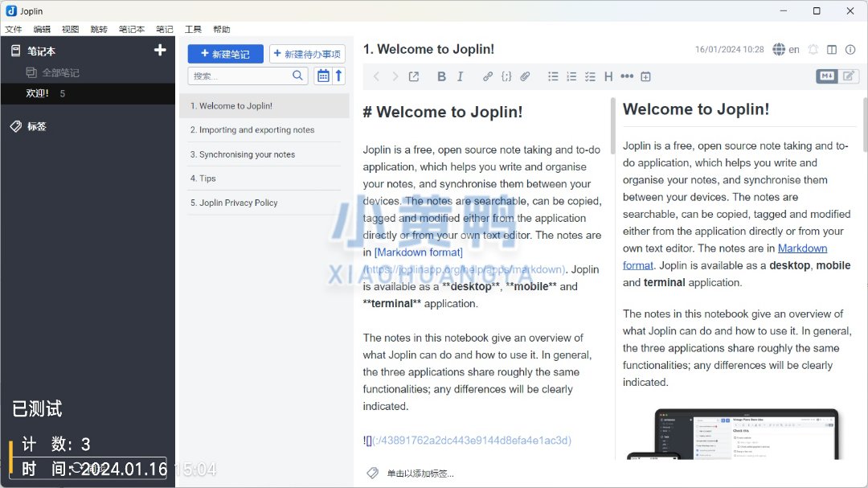Open the 笔记本 menu in menu bar
This screenshot has height=488, width=868.
tap(132, 29)
